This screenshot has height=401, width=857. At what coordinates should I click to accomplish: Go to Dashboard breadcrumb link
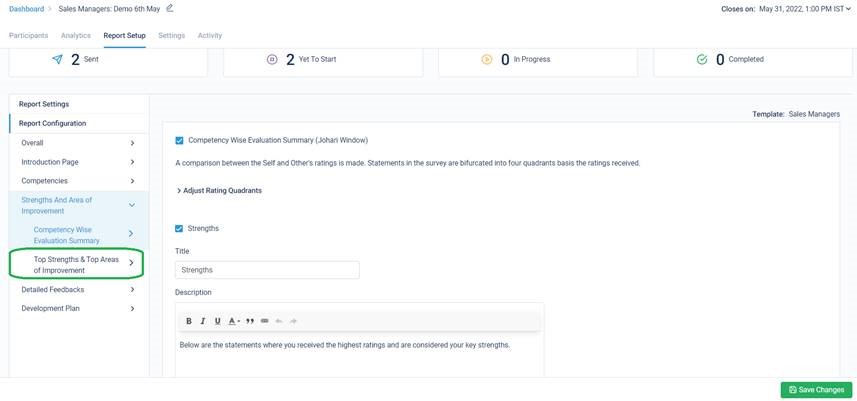point(26,9)
